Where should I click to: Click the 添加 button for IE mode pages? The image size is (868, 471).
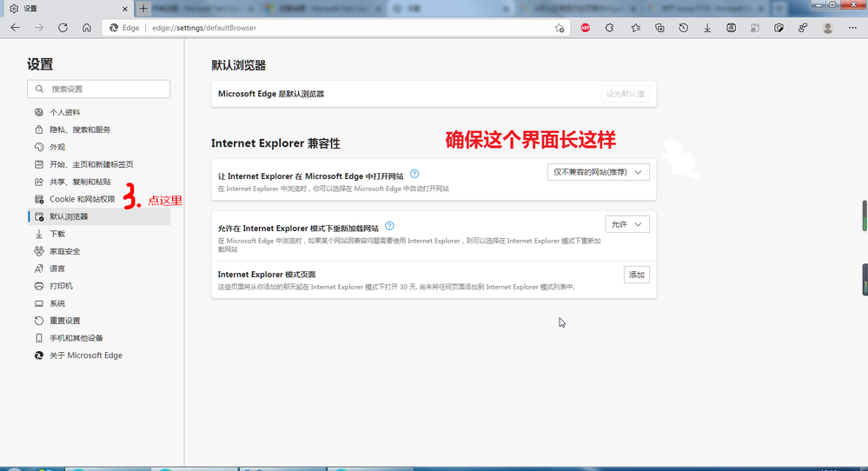pyautogui.click(x=637, y=275)
